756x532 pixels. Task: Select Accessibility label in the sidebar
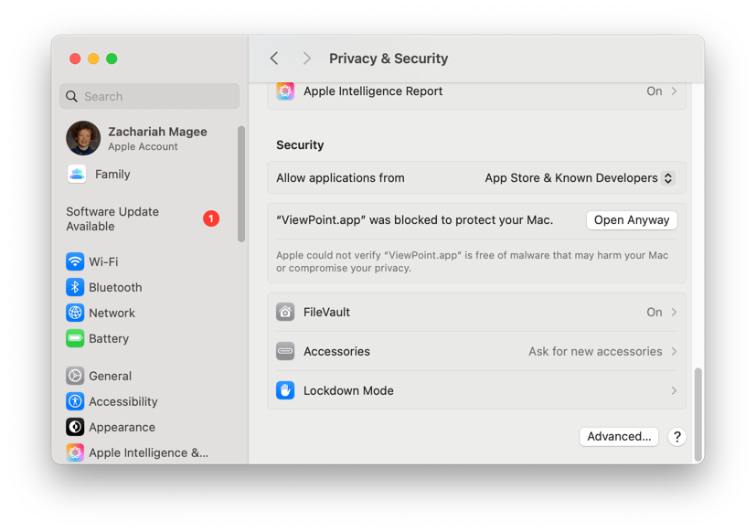coord(122,401)
